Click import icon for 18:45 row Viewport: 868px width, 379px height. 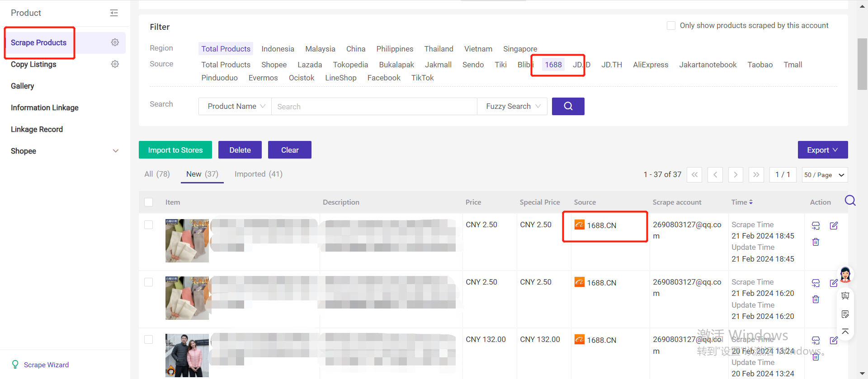pos(816,225)
